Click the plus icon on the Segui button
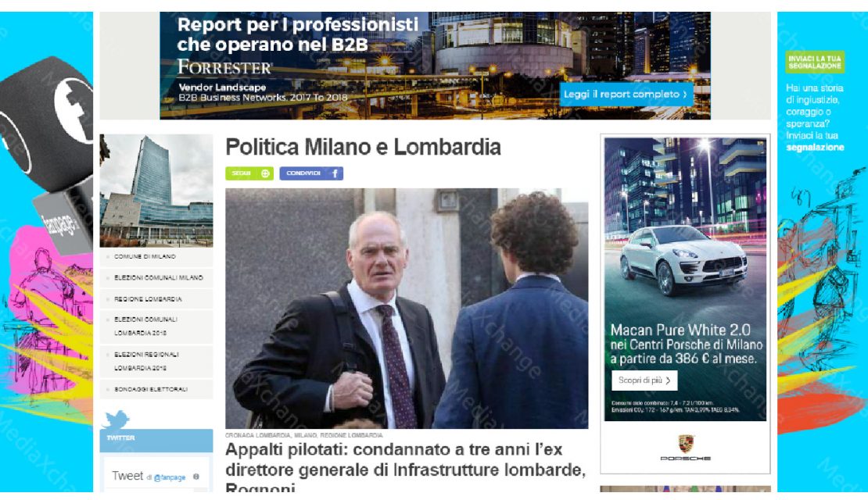 [x=265, y=173]
